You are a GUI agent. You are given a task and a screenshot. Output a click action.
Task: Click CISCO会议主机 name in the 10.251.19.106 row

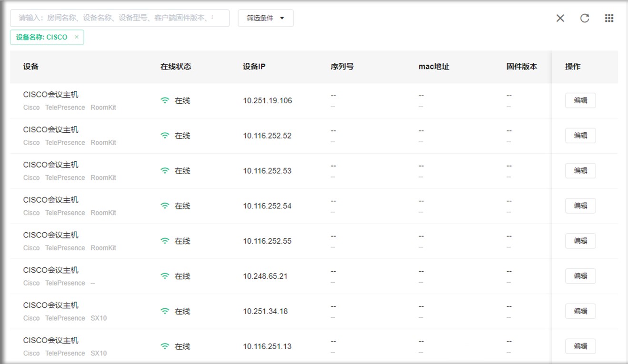[x=51, y=95]
